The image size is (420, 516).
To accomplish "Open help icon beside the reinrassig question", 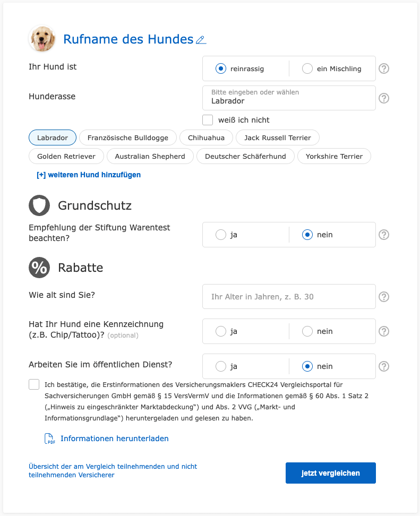I will click(383, 68).
